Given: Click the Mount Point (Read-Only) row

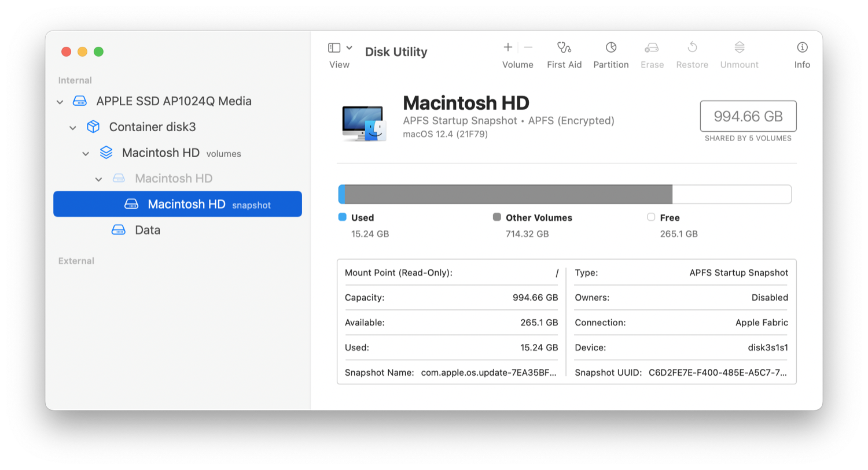Looking at the screenshot, I should tap(451, 273).
